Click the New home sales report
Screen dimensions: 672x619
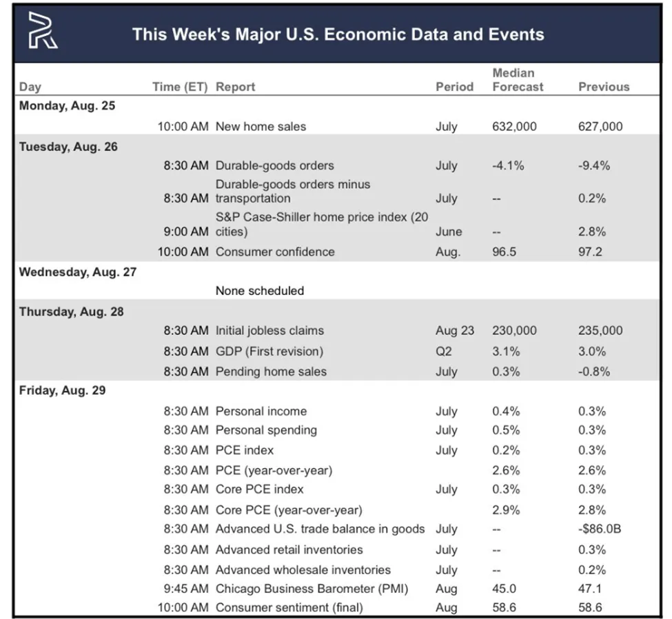pos(261,126)
